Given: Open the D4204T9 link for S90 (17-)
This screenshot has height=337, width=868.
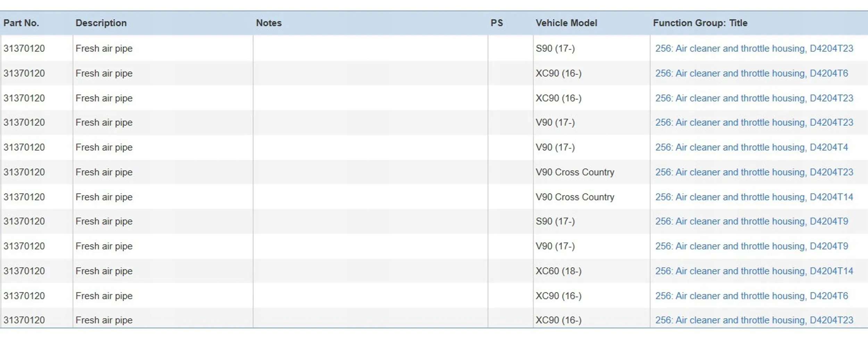Looking at the screenshot, I should click(x=751, y=221).
